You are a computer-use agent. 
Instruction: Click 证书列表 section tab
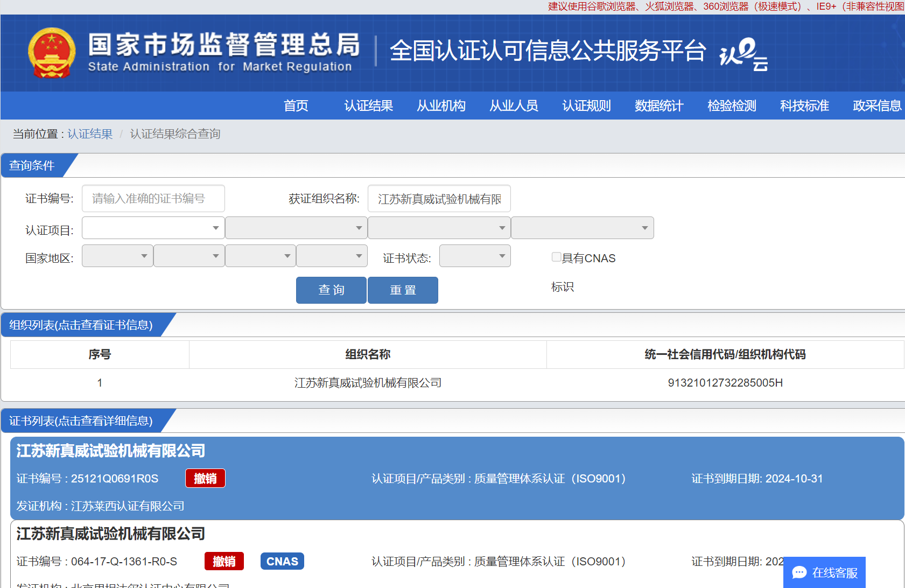(x=81, y=421)
